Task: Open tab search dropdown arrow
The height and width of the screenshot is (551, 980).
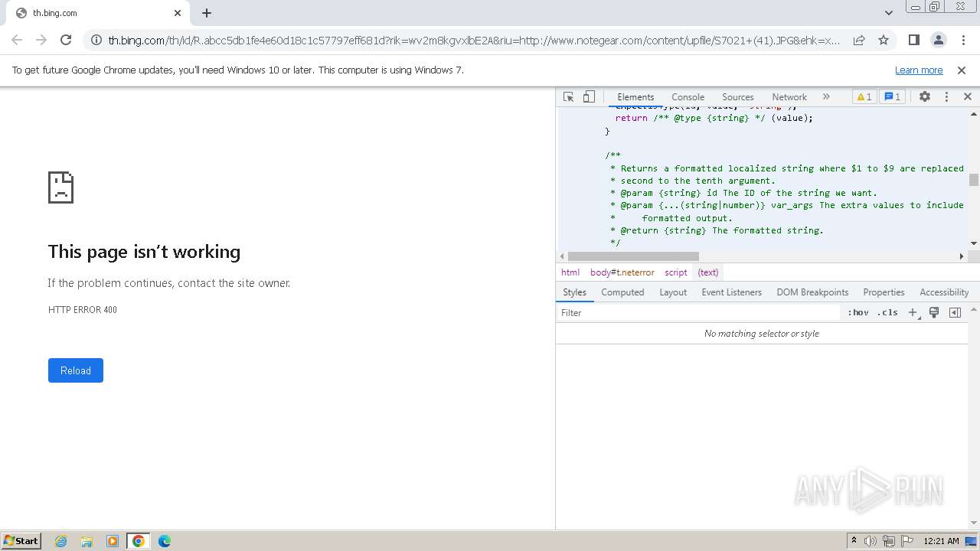Action: (888, 13)
